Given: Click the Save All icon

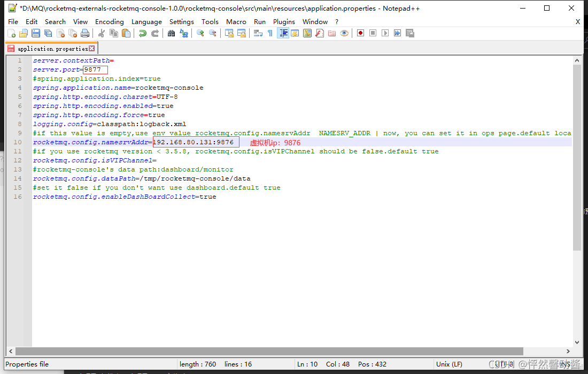Looking at the screenshot, I should pos(48,33).
